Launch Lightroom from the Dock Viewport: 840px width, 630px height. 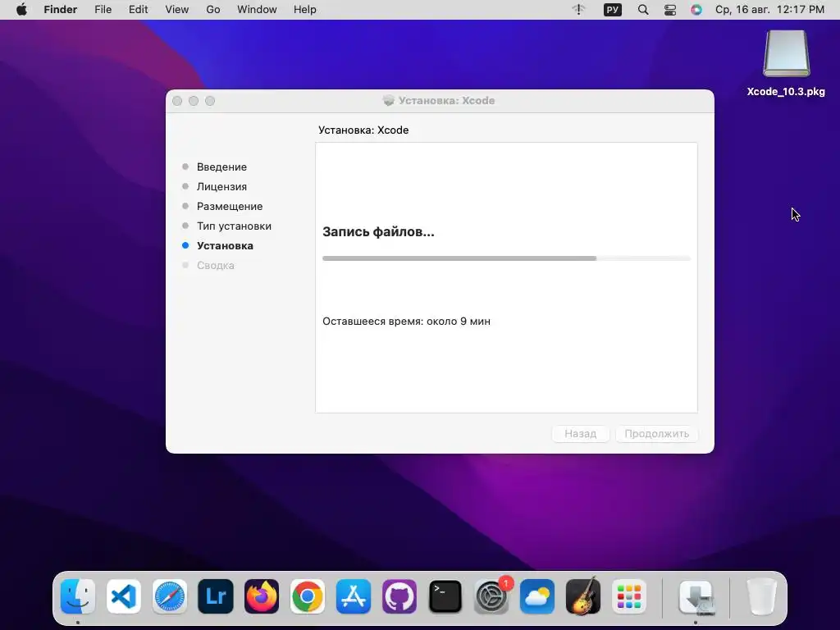216,596
